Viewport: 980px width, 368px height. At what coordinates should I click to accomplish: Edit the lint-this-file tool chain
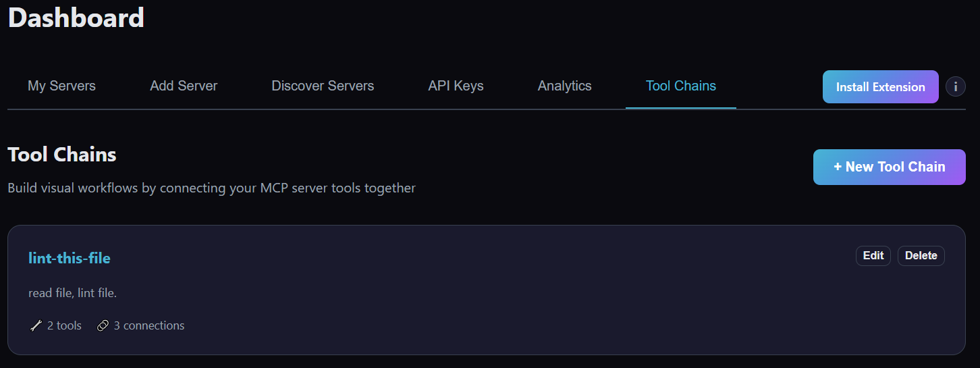tap(873, 255)
